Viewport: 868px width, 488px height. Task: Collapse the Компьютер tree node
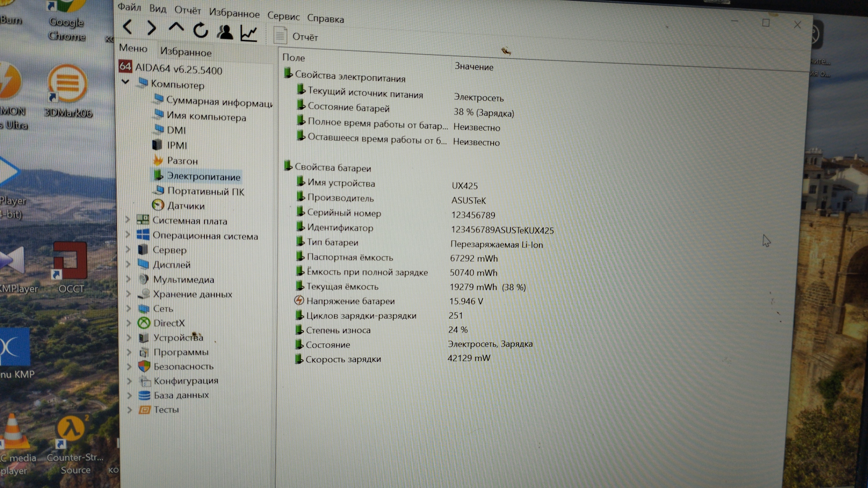click(126, 82)
